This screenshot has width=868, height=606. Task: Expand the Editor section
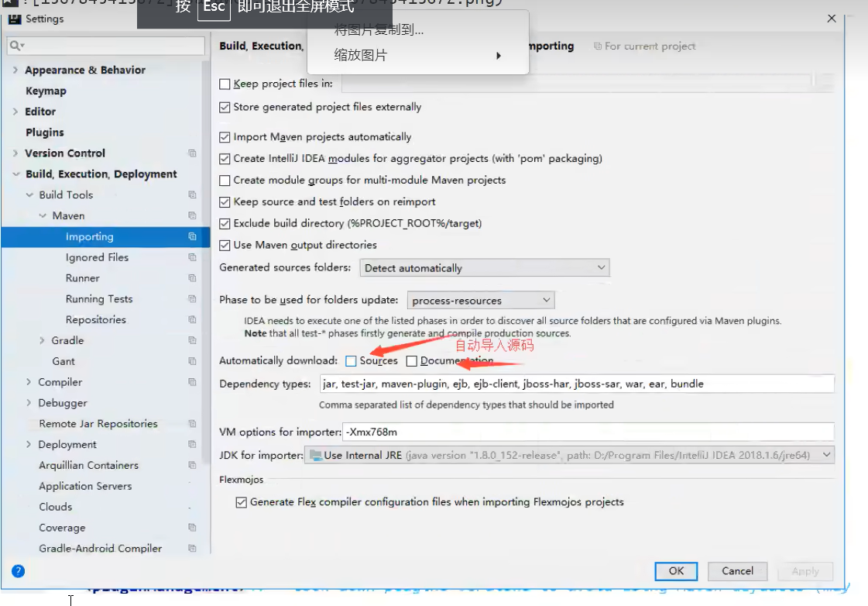coord(15,112)
